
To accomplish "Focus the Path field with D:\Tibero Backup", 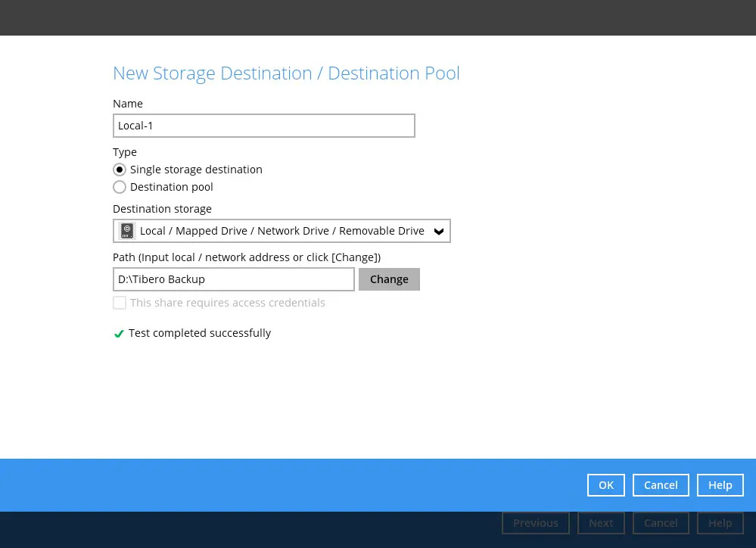I will tap(234, 279).
